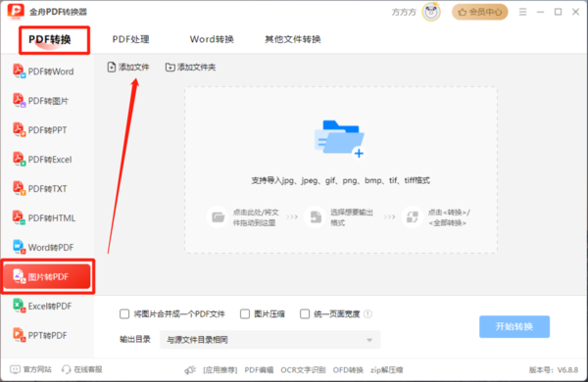Select Word转PDF icon in sidebar

pyautogui.click(x=19, y=247)
